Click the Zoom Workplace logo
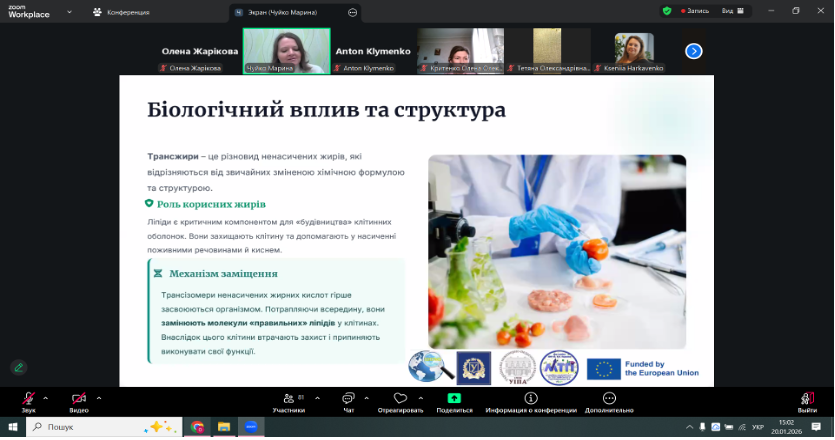 29,12
